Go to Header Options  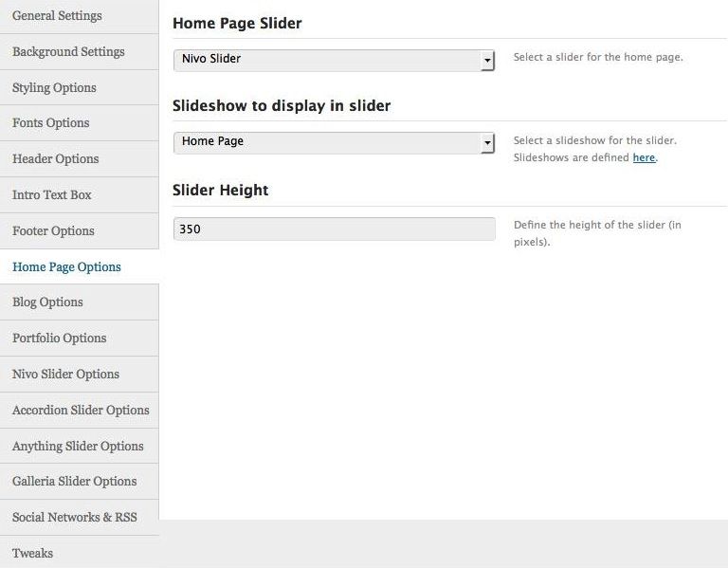tap(55, 159)
